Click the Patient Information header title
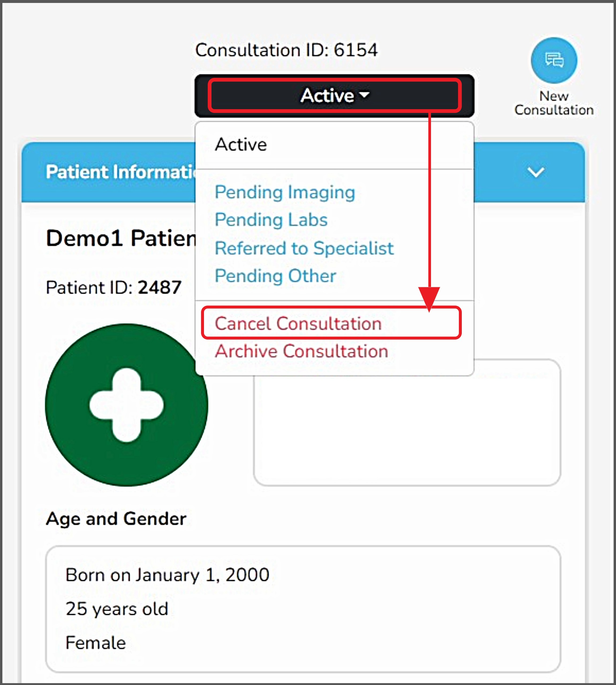Viewport: 616px width, 685px height. [x=120, y=172]
